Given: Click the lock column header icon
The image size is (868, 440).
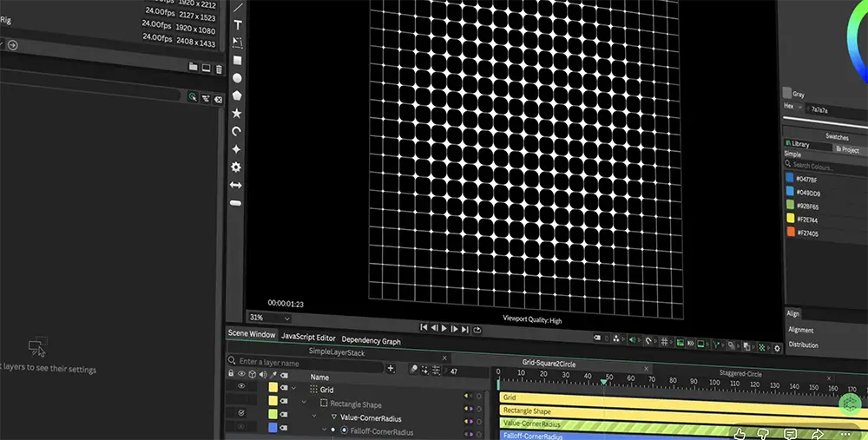Looking at the screenshot, I should (231, 373).
